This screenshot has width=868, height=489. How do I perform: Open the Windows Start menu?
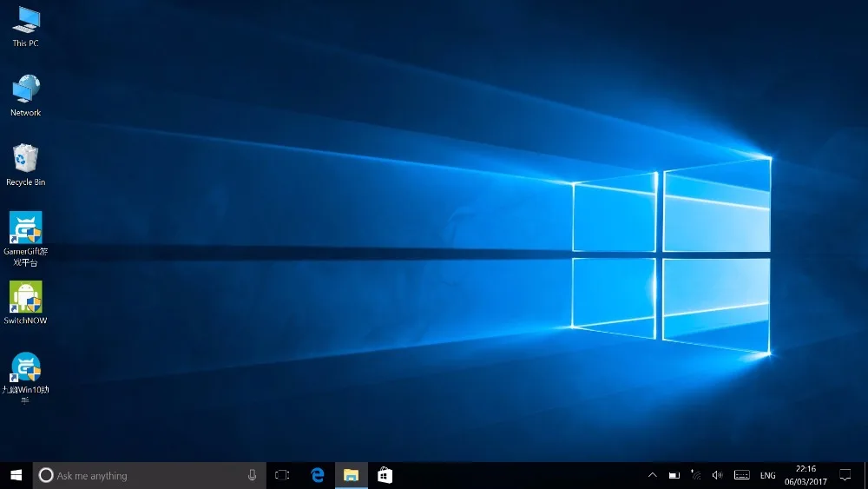click(16, 475)
